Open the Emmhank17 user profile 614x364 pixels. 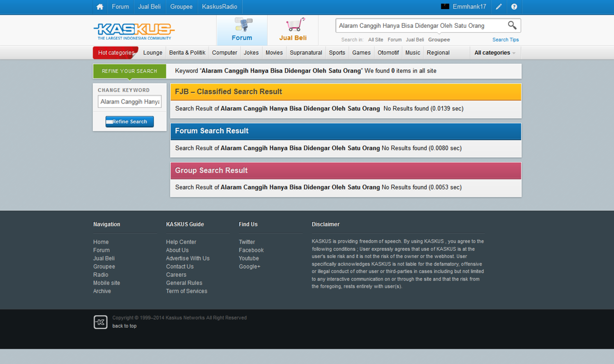469,7
